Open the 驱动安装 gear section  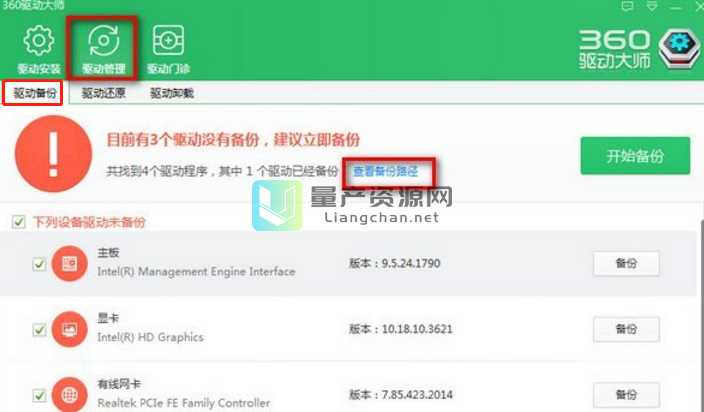click(x=39, y=49)
